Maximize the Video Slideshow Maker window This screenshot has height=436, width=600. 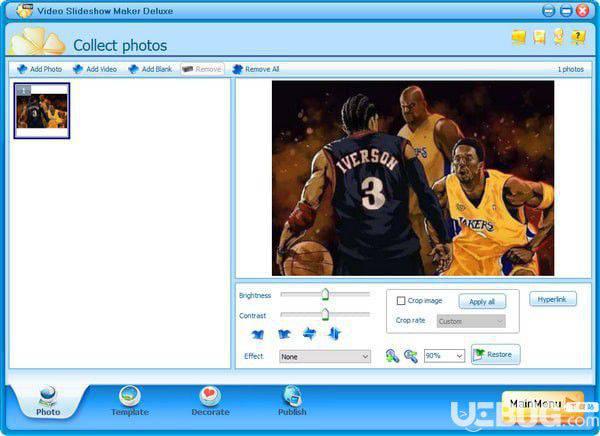[566, 11]
